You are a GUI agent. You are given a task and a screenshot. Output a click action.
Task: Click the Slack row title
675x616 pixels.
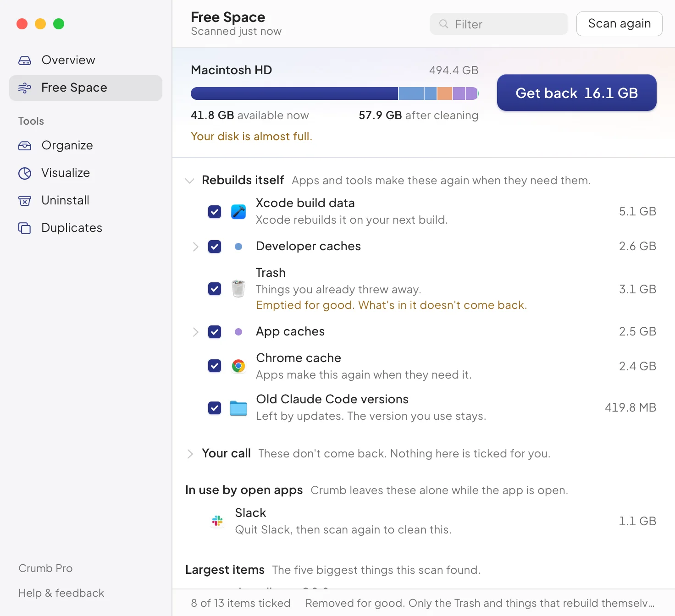pyautogui.click(x=250, y=513)
